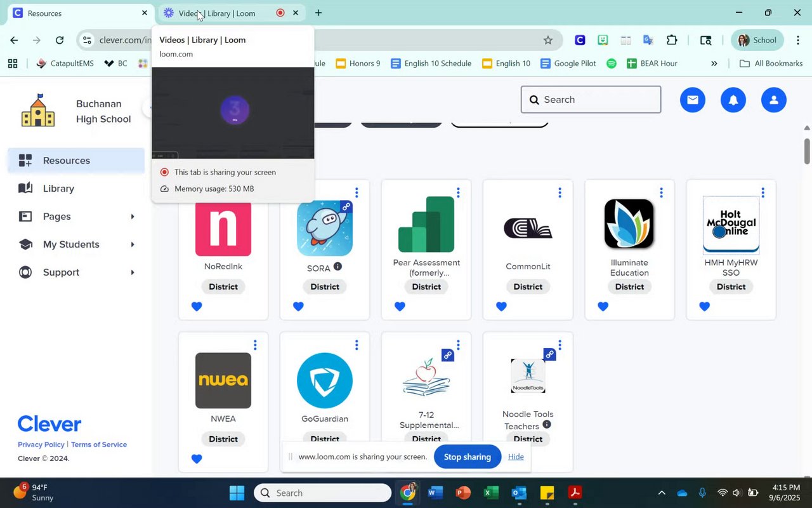Screen dimensions: 812x508
Task: Open Word from the taskbar
Action: point(435,493)
